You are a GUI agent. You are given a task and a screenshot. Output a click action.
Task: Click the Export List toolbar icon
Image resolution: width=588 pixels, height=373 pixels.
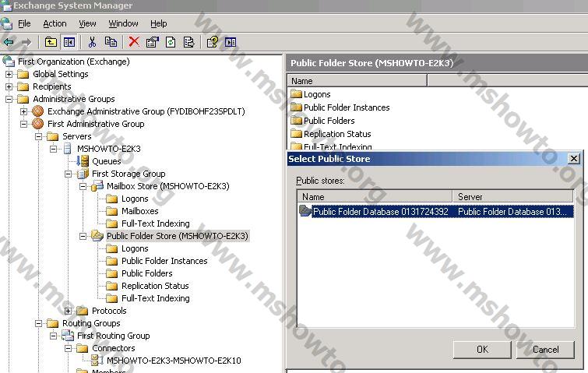189,42
